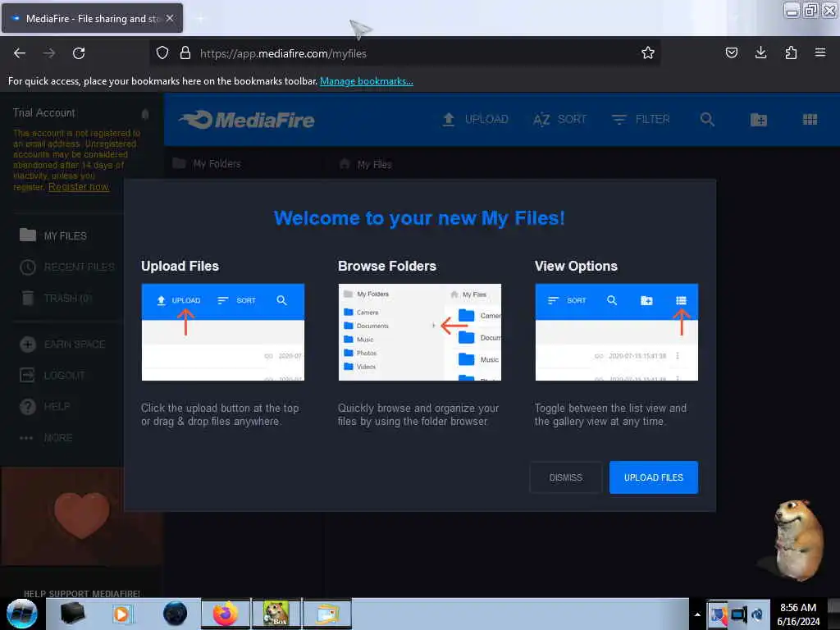
Task: Open the Firefox hamburger menu
Action: [819, 52]
